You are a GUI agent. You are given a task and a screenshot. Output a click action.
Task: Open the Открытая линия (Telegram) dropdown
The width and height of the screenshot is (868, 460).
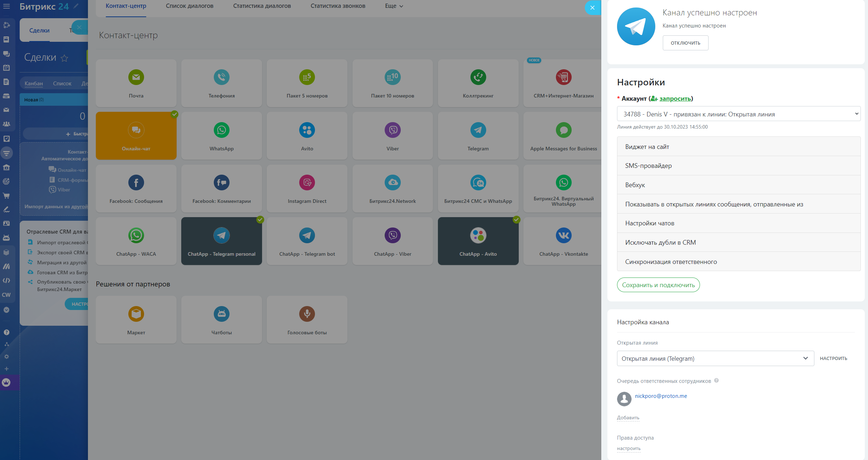click(x=715, y=358)
